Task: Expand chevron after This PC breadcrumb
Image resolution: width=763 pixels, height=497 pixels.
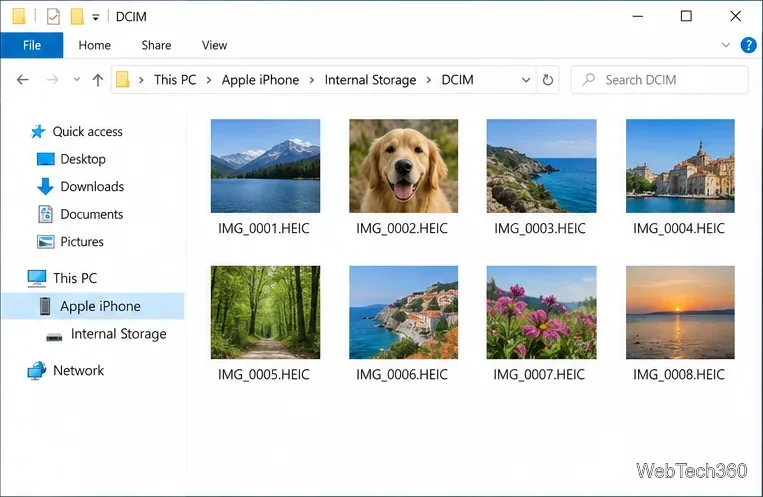Action: [x=209, y=80]
